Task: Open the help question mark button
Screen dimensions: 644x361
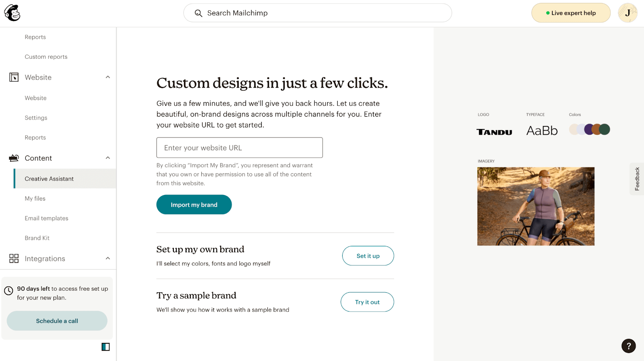Action: pyautogui.click(x=628, y=346)
